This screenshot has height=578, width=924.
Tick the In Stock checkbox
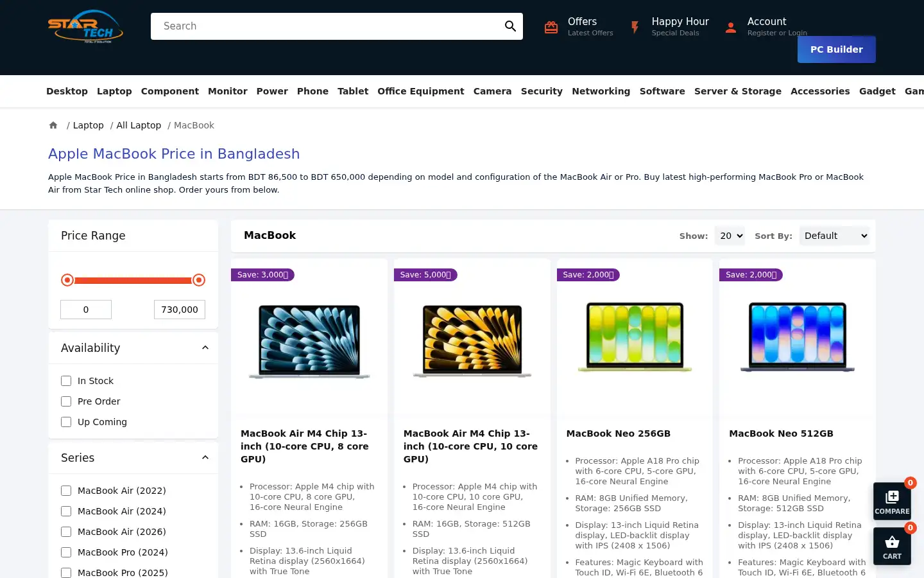point(66,381)
